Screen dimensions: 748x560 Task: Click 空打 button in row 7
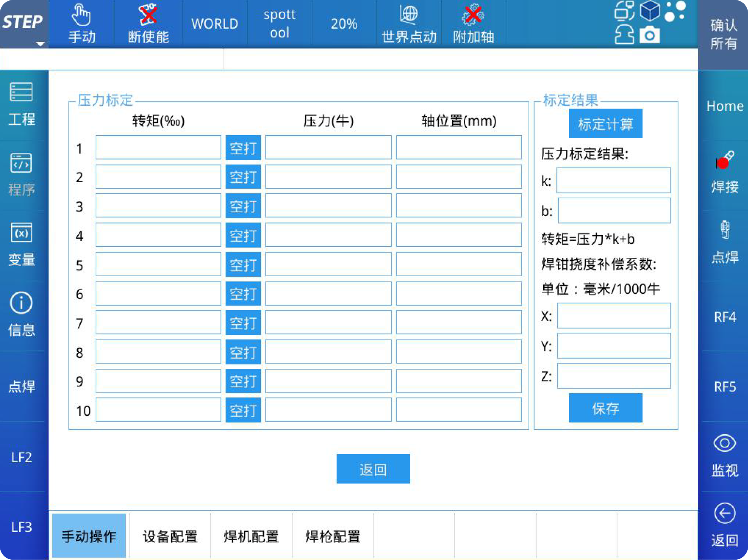(x=243, y=323)
